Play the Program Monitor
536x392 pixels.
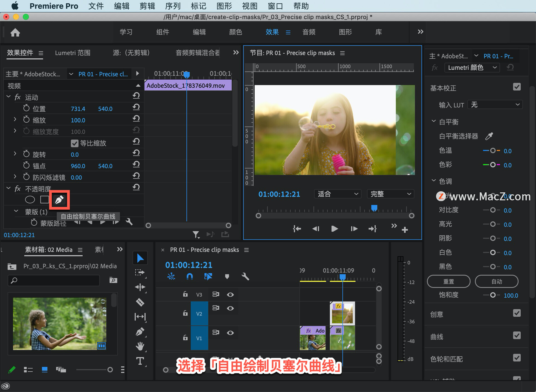(x=334, y=229)
